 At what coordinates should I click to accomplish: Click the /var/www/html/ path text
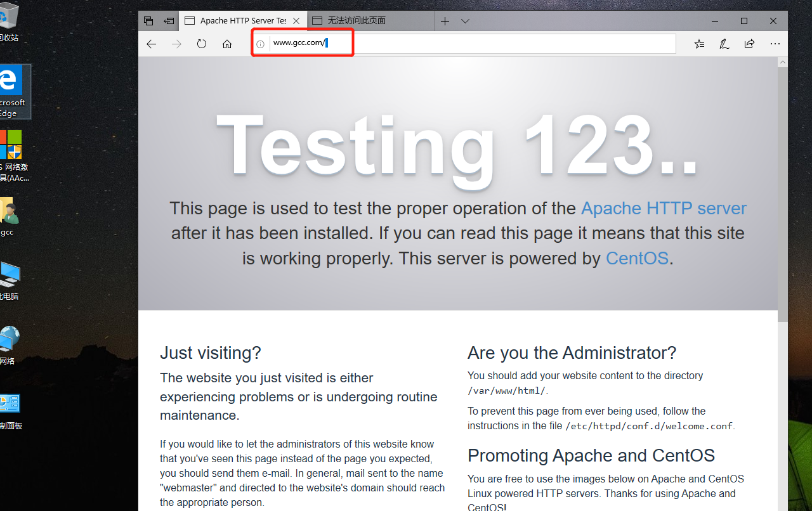point(506,391)
